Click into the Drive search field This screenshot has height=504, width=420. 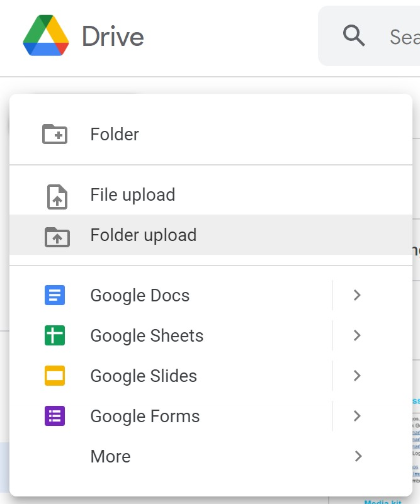(x=403, y=36)
